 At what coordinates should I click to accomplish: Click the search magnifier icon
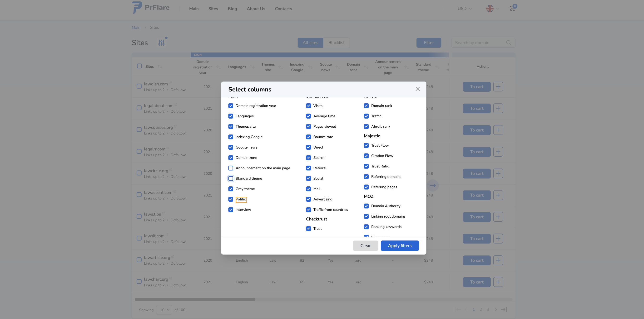[x=509, y=43]
